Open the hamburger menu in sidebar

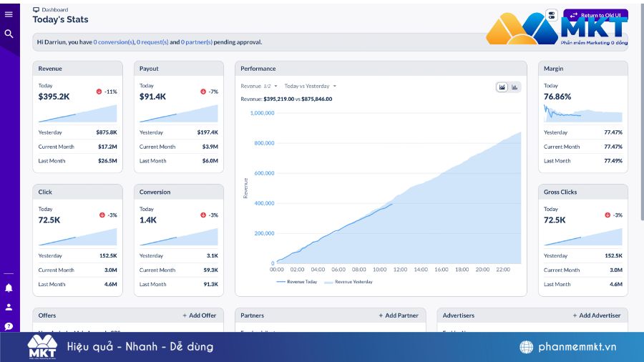point(9,14)
